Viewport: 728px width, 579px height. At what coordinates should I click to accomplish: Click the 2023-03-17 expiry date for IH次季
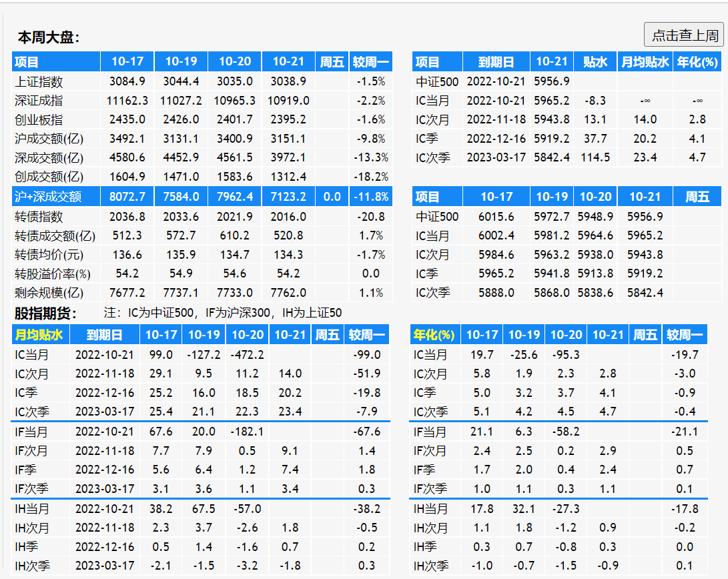pos(105,566)
